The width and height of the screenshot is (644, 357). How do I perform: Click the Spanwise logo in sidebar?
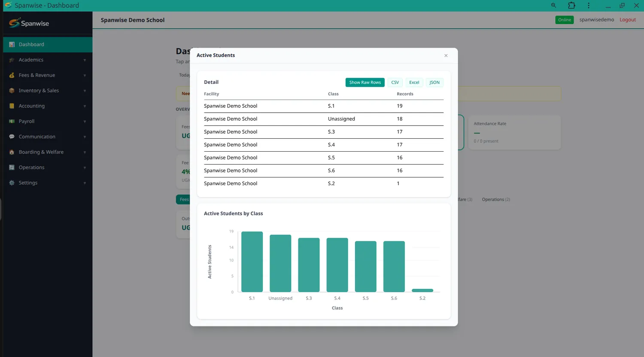click(x=29, y=23)
